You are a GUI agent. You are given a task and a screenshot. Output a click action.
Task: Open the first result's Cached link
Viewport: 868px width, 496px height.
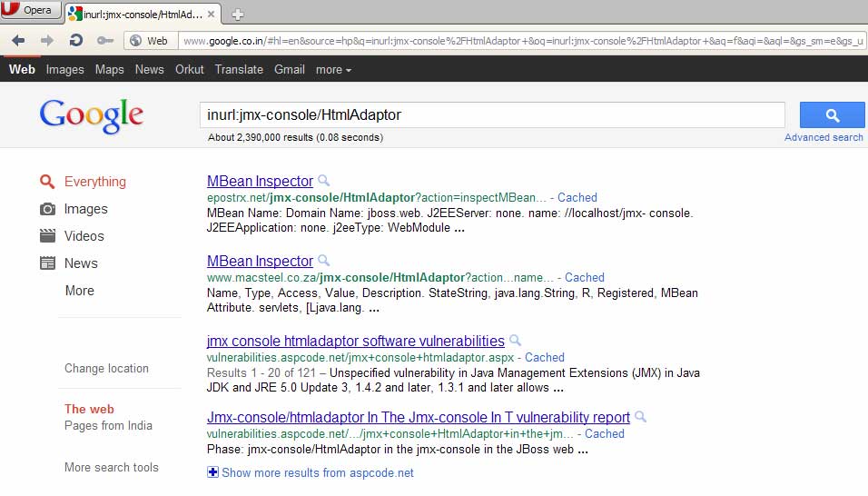(577, 197)
